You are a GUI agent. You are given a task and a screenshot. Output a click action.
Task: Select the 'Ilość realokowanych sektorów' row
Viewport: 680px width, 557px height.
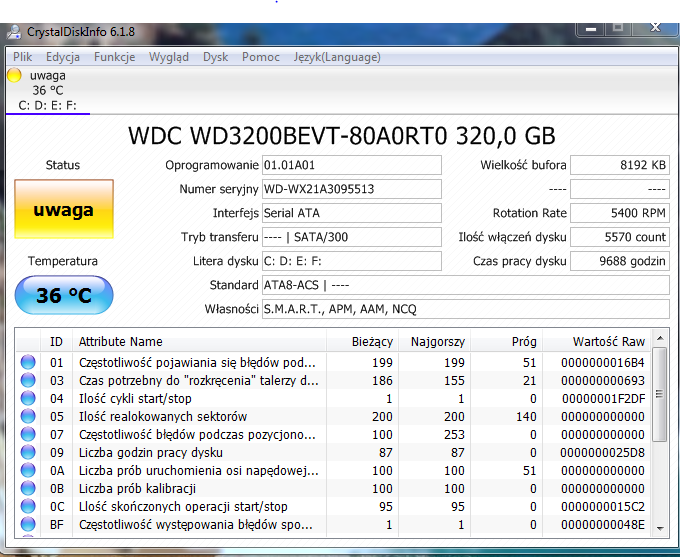tap(333, 416)
